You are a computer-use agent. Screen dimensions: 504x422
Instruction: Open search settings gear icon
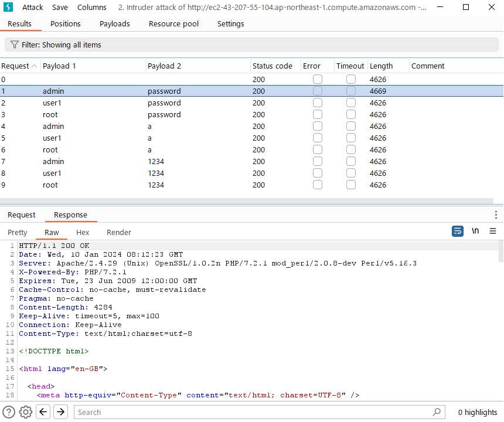coord(26,412)
